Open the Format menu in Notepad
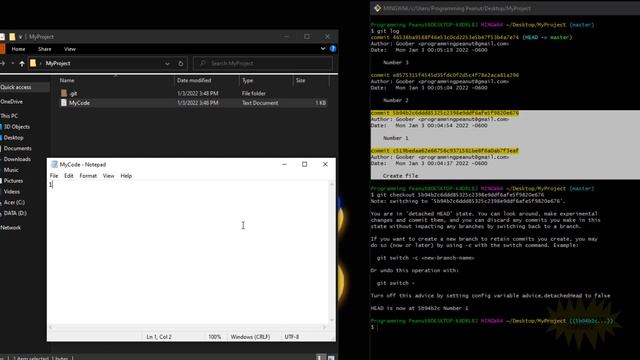 88,176
